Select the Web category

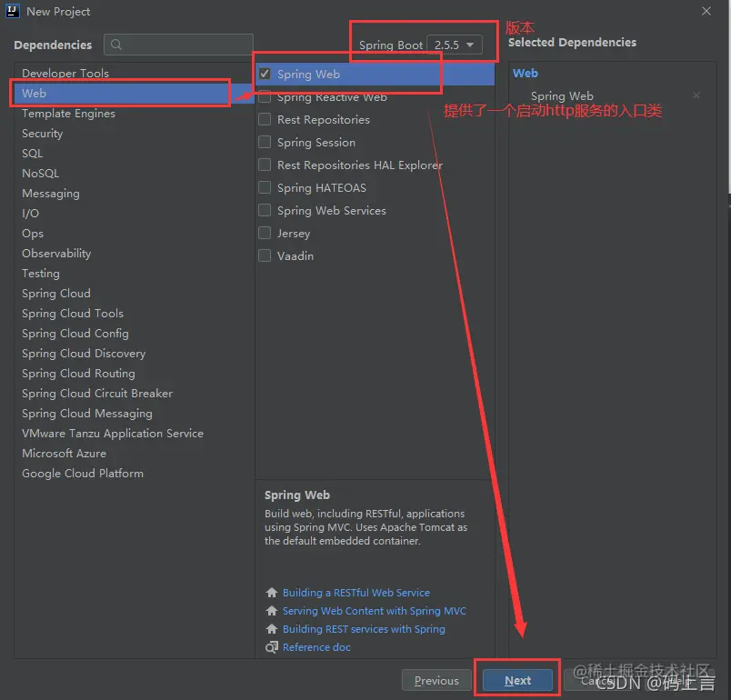click(134, 94)
